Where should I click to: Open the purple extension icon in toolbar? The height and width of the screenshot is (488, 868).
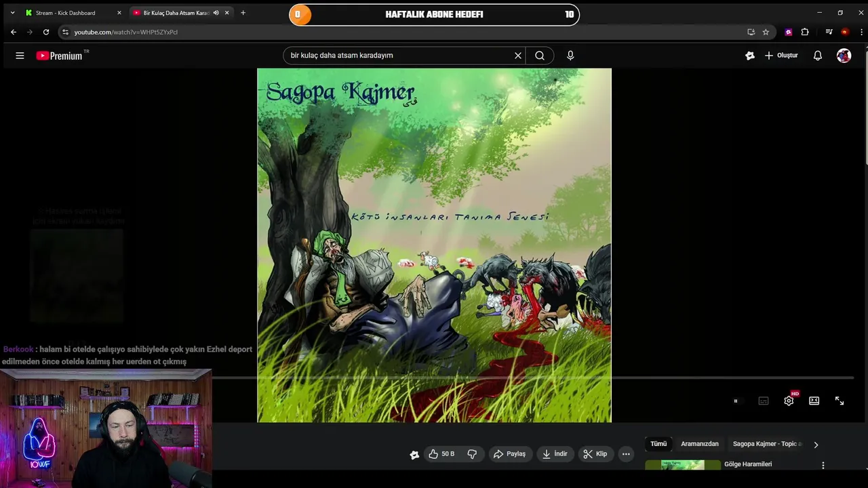tap(788, 32)
